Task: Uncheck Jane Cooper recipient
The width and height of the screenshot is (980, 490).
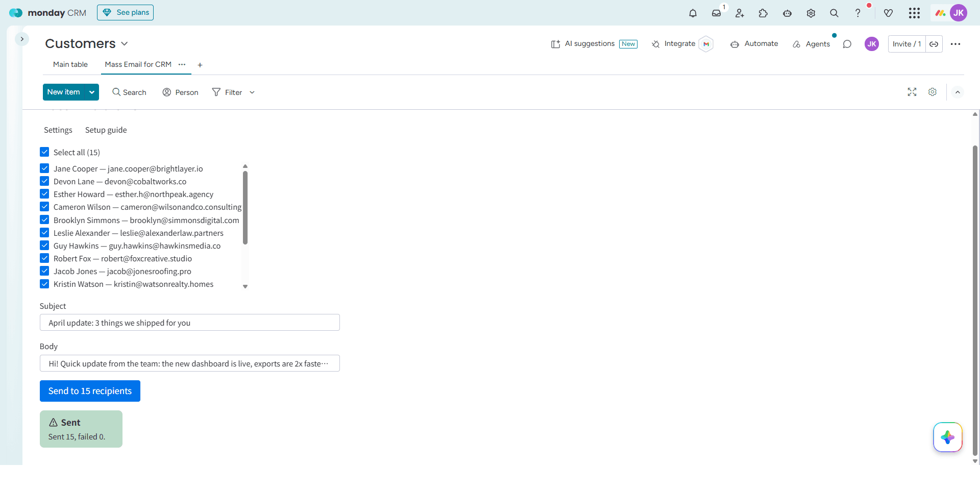Action: pyautogui.click(x=44, y=168)
